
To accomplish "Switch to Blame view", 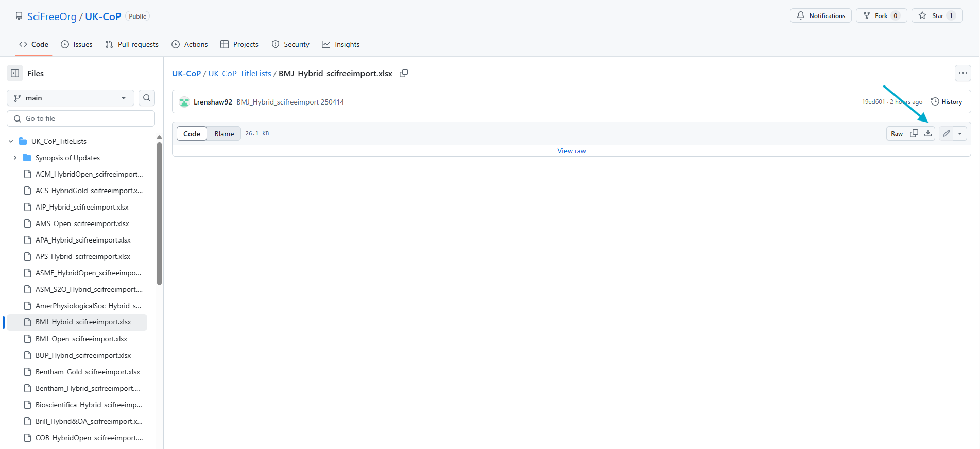I will click(224, 134).
